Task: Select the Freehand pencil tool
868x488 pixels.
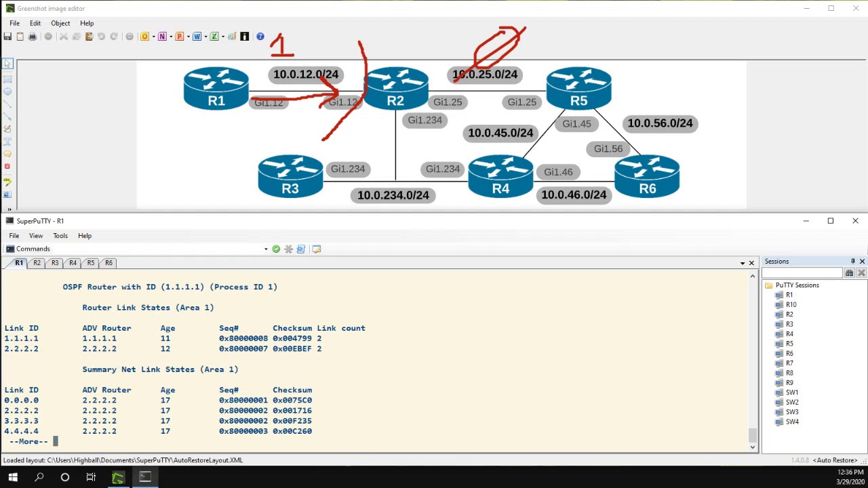Action: pos(7,129)
